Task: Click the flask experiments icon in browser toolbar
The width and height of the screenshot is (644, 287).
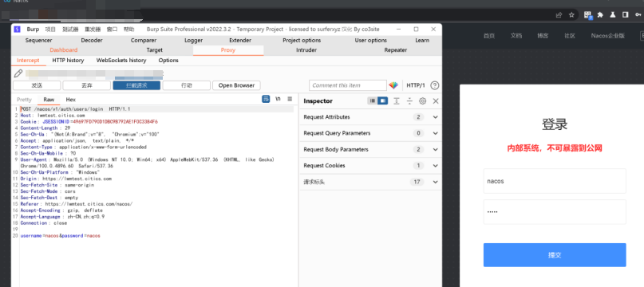Action: pos(613,15)
